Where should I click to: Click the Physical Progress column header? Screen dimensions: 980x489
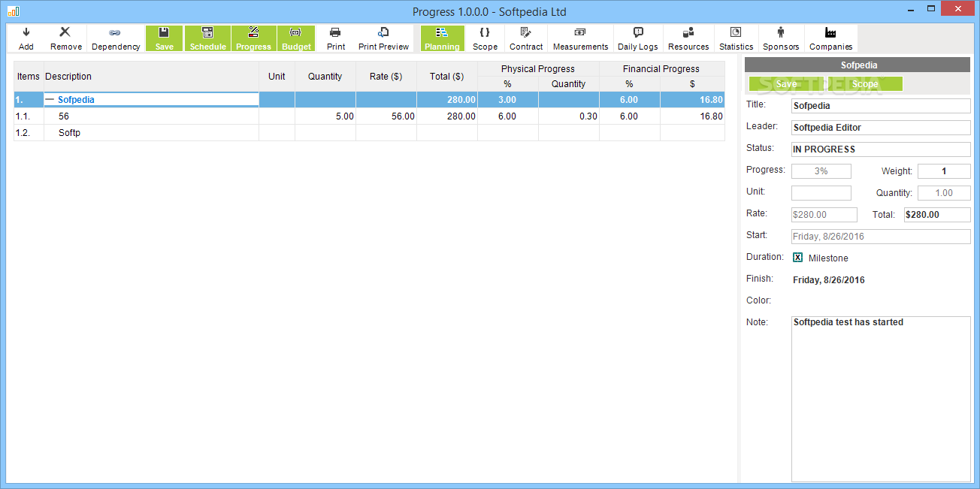pyautogui.click(x=538, y=69)
